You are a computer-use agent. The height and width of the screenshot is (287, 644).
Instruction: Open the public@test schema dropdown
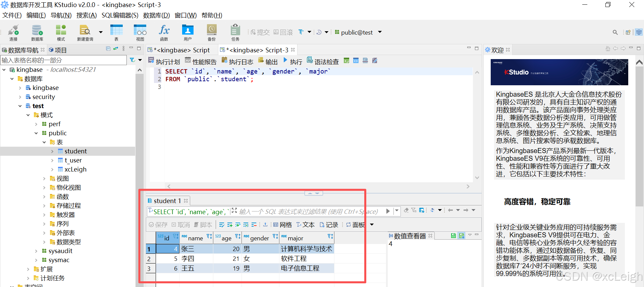380,32
